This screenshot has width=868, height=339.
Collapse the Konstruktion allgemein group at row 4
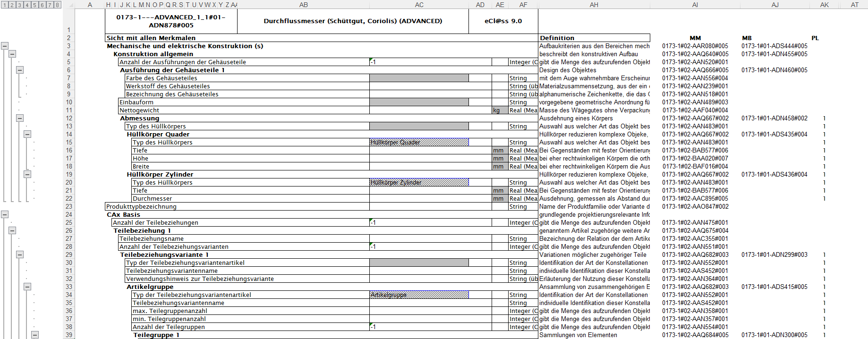point(12,54)
